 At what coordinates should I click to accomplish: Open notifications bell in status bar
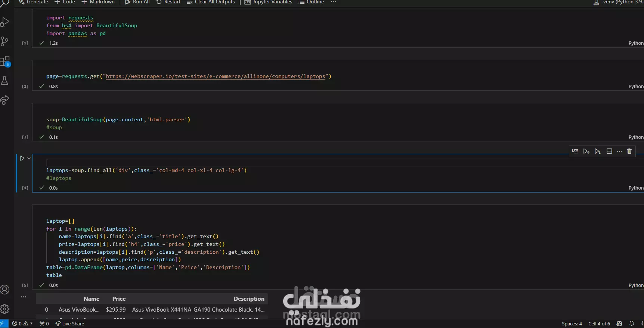(x=632, y=324)
